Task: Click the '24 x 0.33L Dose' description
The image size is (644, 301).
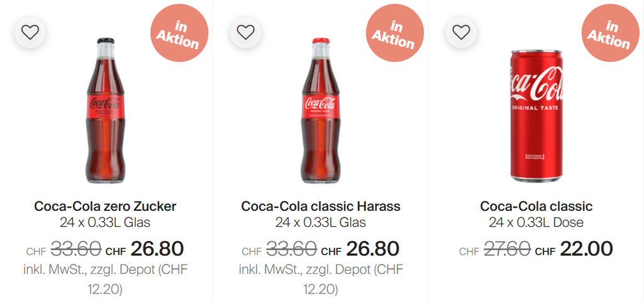Action: coord(536,222)
